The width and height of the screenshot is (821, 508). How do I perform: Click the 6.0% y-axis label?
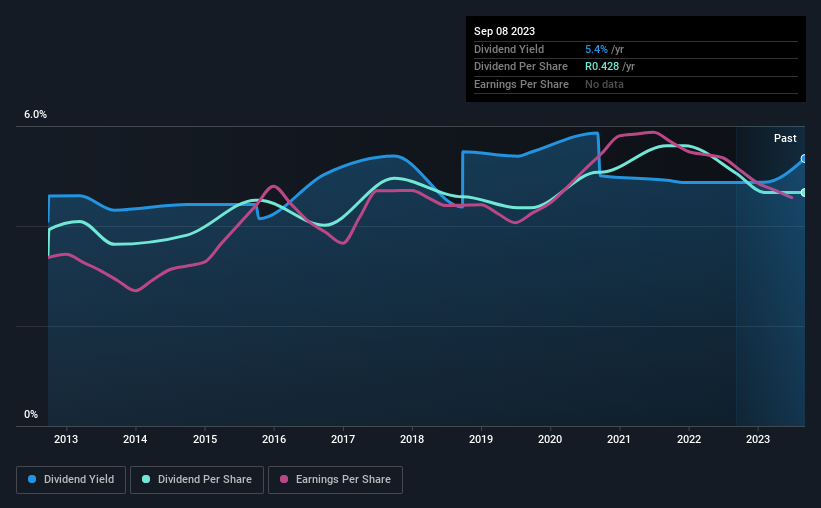[x=35, y=115]
